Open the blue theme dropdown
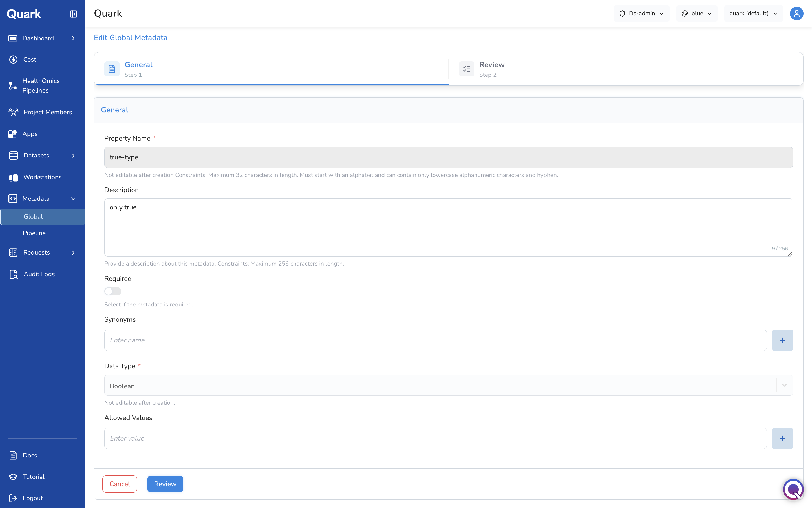 (697, 14)
